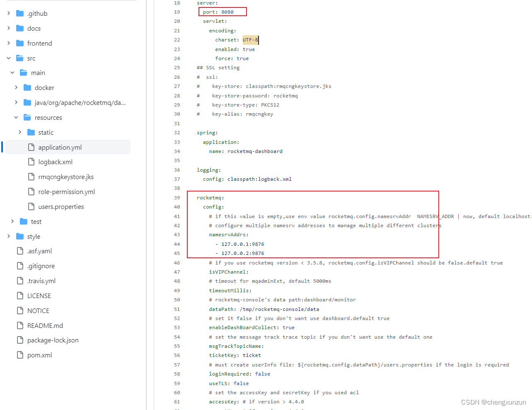Click the open resources folder icon
This screenshot has height=410, width=532.
coord(27,117)
